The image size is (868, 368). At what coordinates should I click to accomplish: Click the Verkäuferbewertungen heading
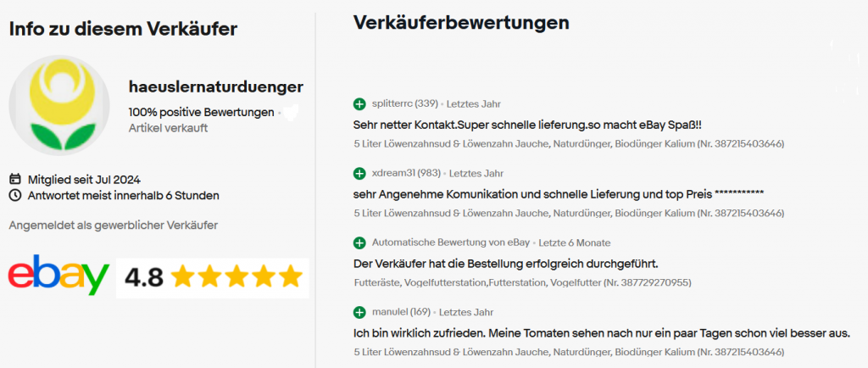coord(460,23)
